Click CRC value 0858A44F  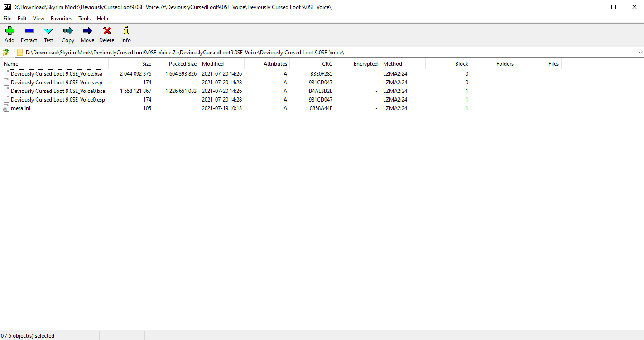coord(321,108)
